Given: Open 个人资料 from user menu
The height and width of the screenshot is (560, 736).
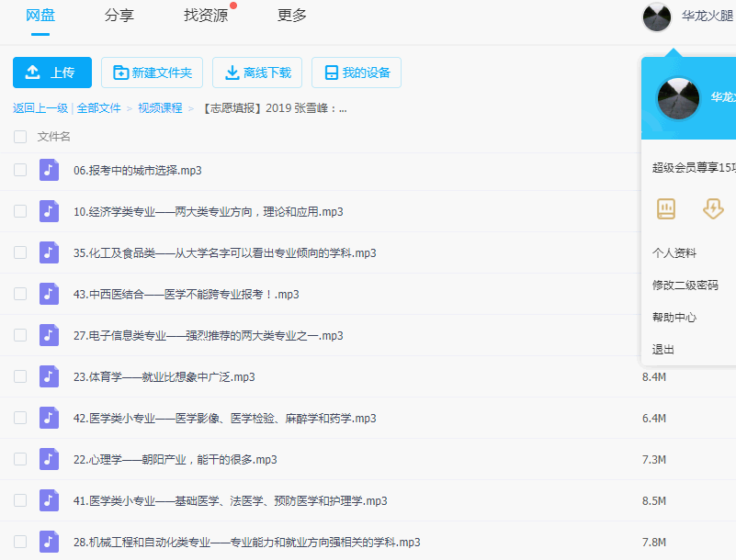Looking at the screenshot, I should click(x=674, y=253).
